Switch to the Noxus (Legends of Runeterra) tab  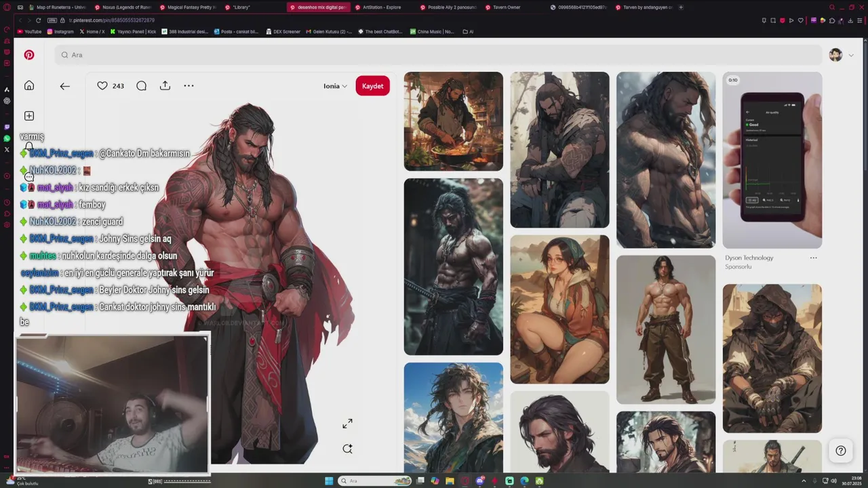[122, 7]
